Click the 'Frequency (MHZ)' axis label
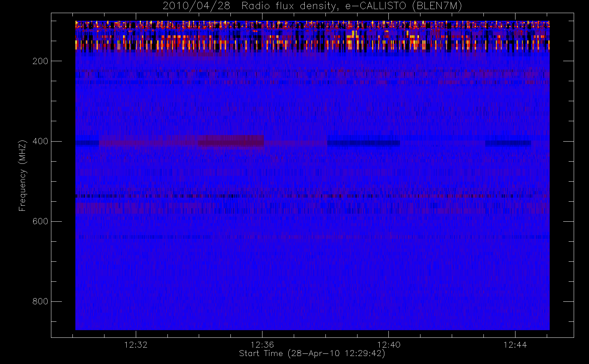Screen dimensions: 589x364 [x=23, y=175]
